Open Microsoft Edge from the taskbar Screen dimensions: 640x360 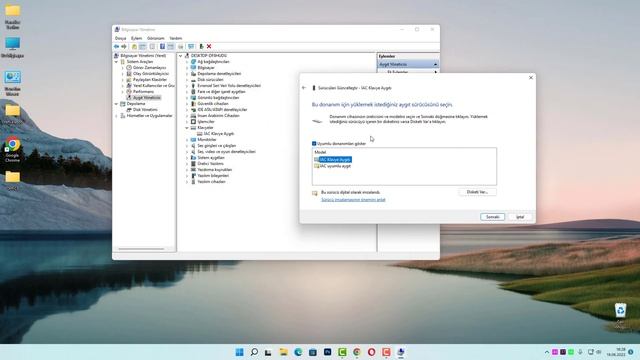[x=298, y=352]
